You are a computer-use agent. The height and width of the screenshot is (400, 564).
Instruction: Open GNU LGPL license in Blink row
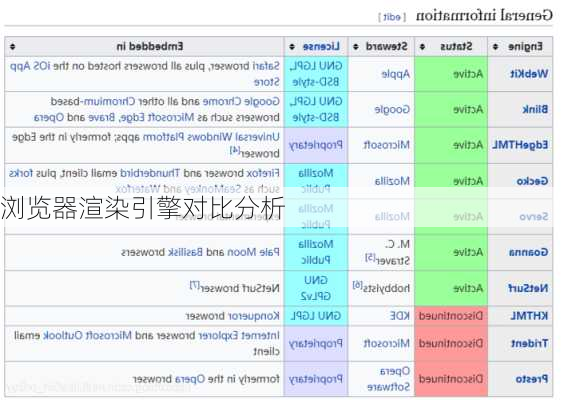pos(316,101)
